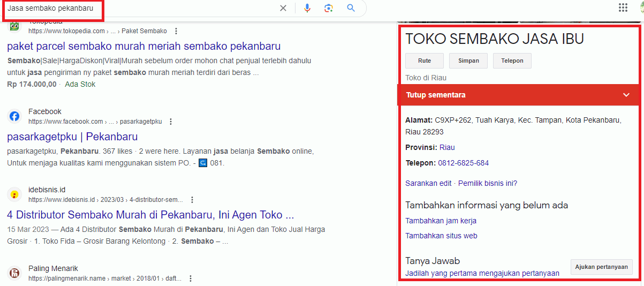The height and width of the screenshot is (286, 644).
Task: Open options menu for the idebisnis.id result
Action: (x=192, y=200)
